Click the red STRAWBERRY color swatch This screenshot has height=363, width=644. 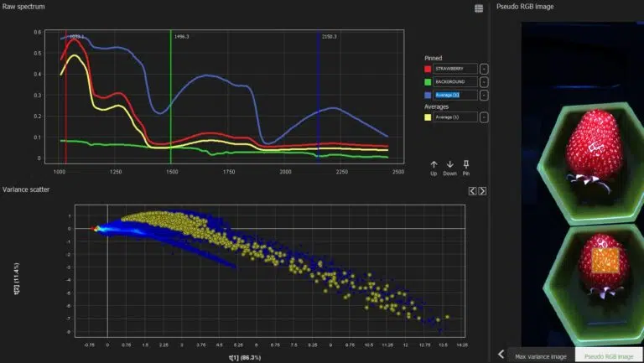(x=428, y=69)
